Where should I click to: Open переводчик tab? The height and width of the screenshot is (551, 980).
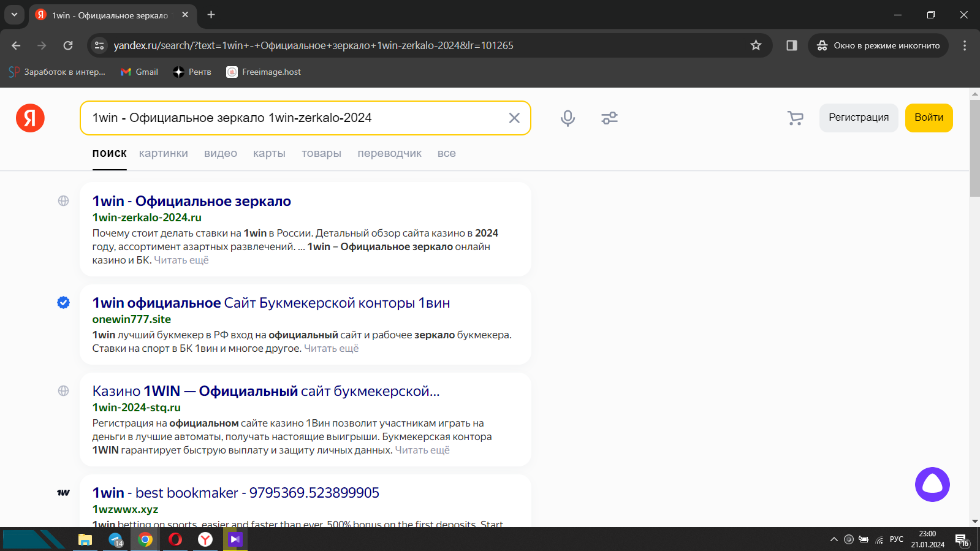pyautogui.click(x=389, y=153)
